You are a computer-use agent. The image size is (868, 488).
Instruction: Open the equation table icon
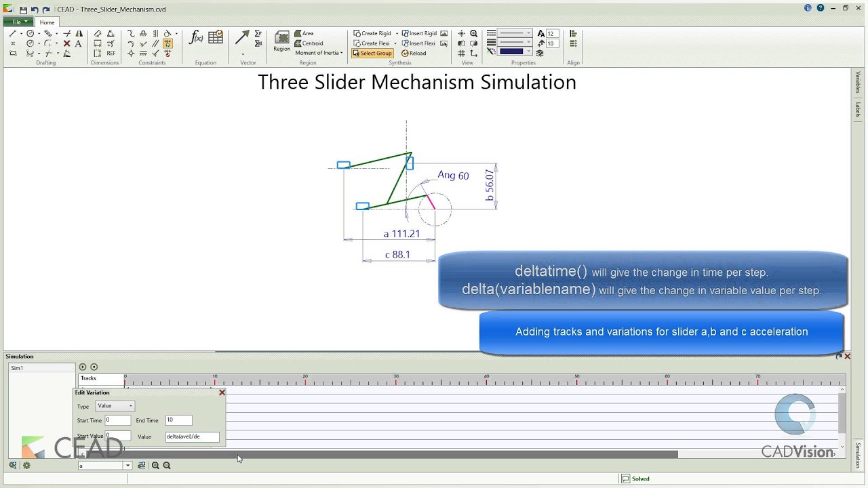(x=216, y=37)
